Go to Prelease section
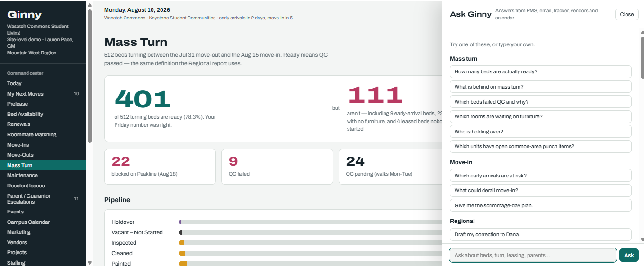644x266 pixels. click(x=43, y=104)
